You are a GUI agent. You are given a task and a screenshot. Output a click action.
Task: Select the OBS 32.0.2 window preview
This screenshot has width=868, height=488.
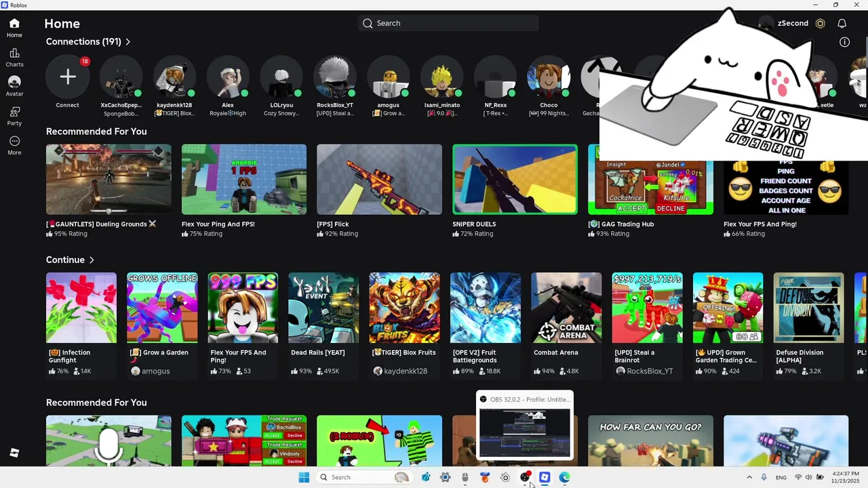coord(525,425)
